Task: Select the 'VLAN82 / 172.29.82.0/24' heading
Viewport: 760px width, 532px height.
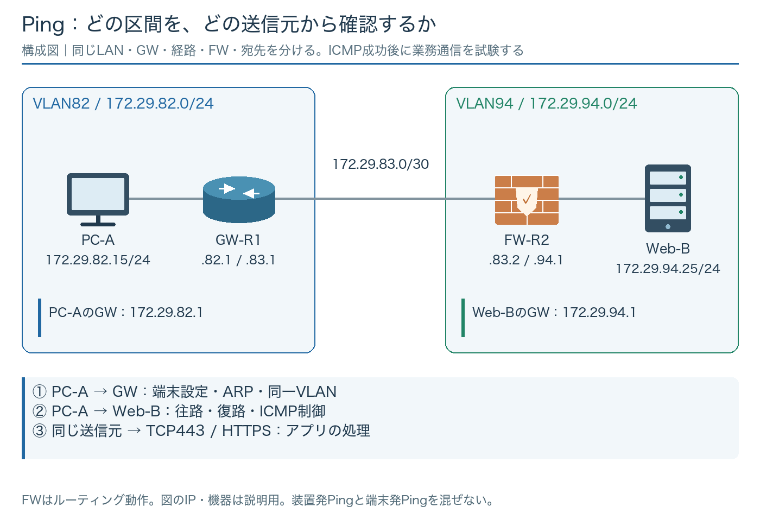Action: click(123, 103)
